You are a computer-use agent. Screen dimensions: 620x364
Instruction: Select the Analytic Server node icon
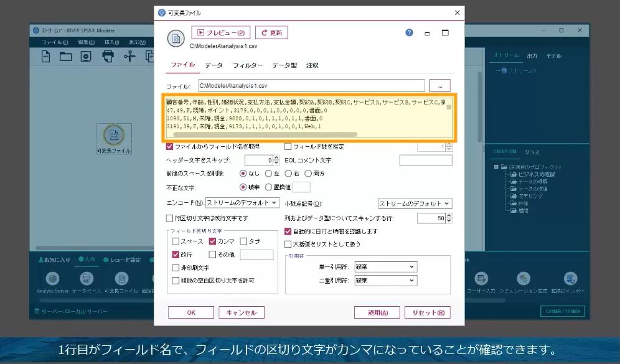coord(52,278)
